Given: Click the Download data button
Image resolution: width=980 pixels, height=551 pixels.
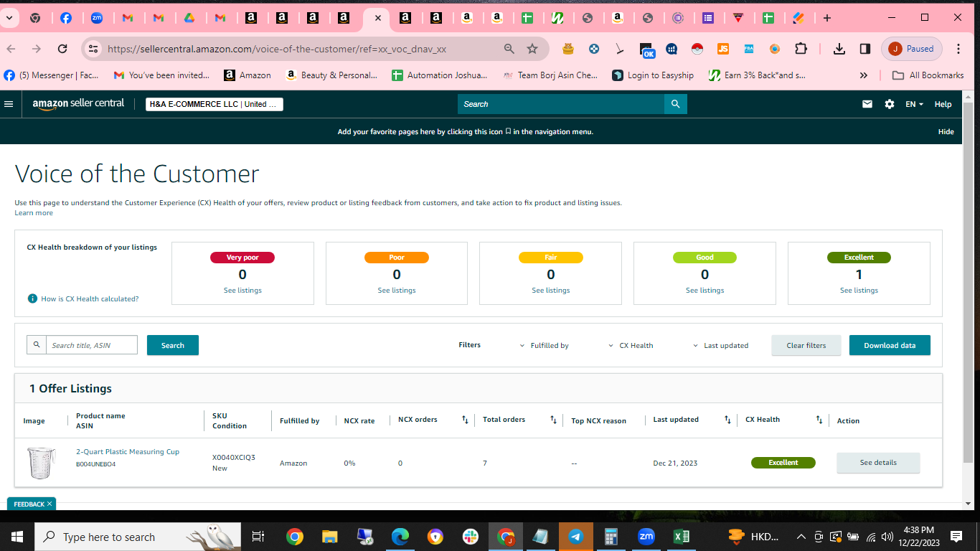Looking at the screenshot, I should [x=890, y=345].
